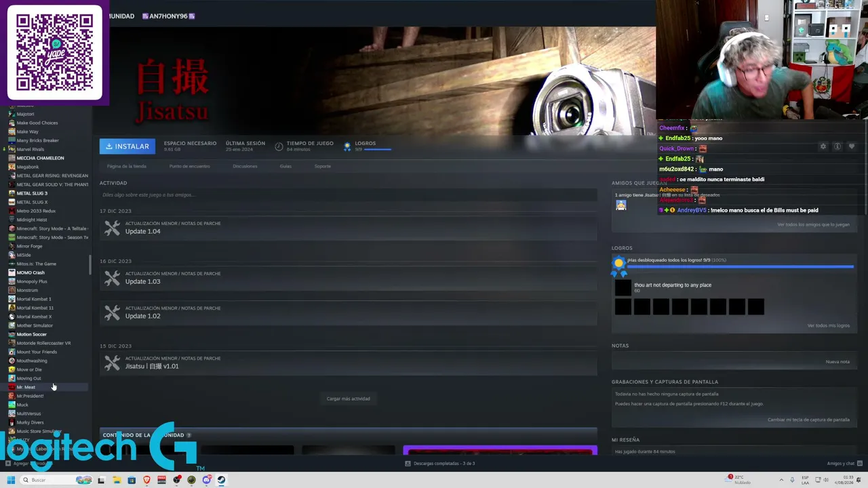Click the Windows Start button
868x488 pixels.
[11, 480]
